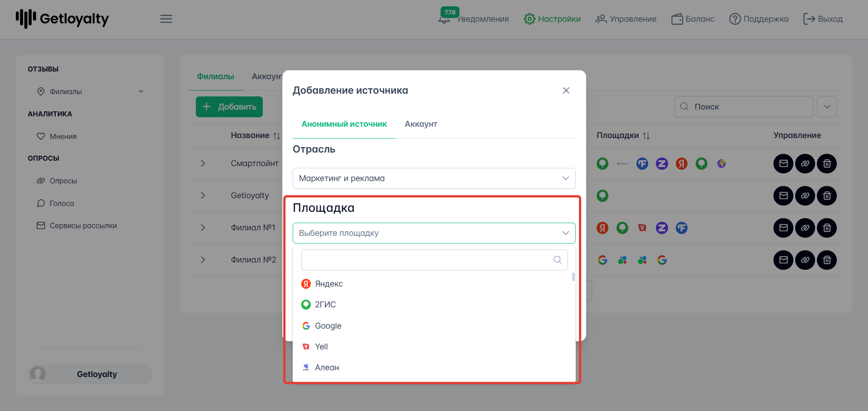Collapse the Выберите площадку dropdown
Screen dimensions: 868x411
[434, 233]
